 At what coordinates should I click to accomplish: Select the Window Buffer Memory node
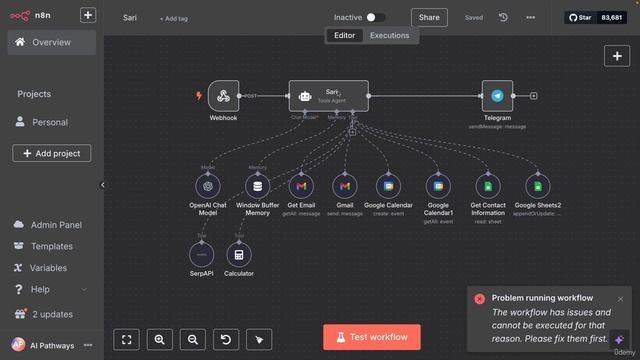[258, 186]
